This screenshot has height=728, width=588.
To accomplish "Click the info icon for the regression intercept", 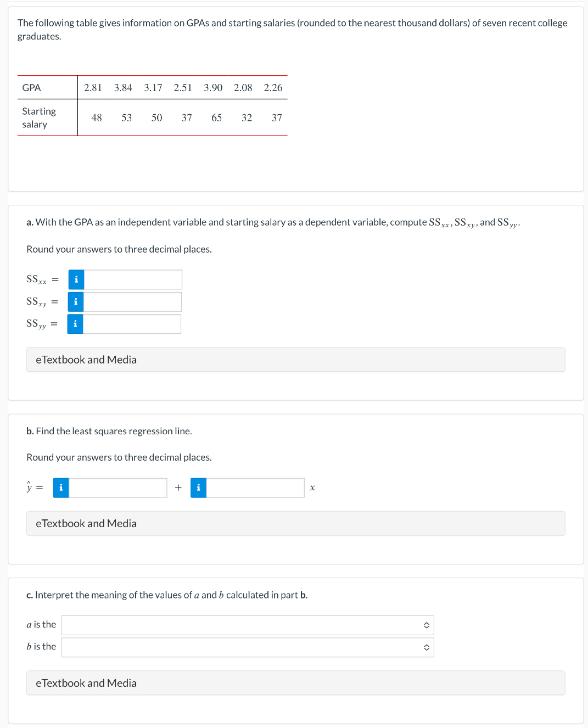I will (x=60, y=488).
